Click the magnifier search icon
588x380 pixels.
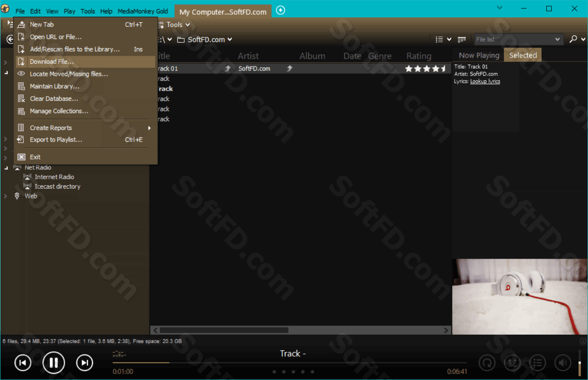click(573, 39)
